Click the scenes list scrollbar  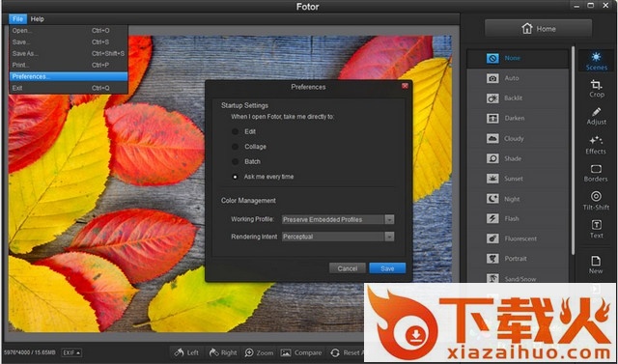(x=573, y=151)
